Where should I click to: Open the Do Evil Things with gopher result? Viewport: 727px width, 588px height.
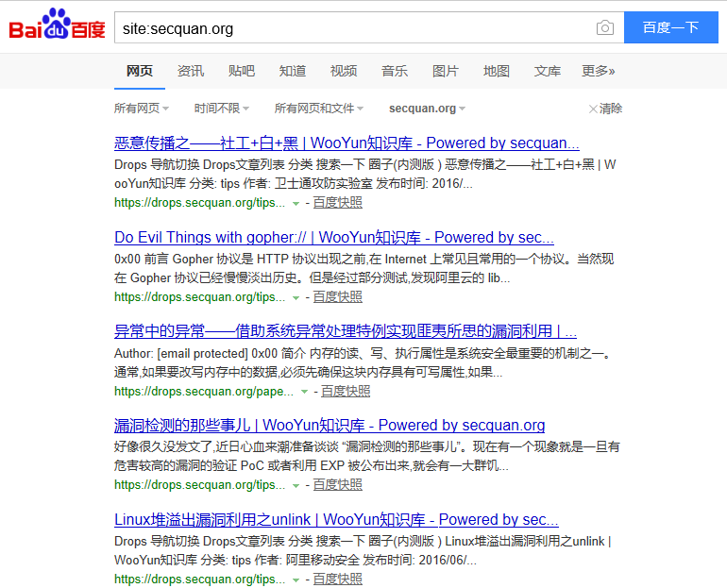click(x=334, y=238)
